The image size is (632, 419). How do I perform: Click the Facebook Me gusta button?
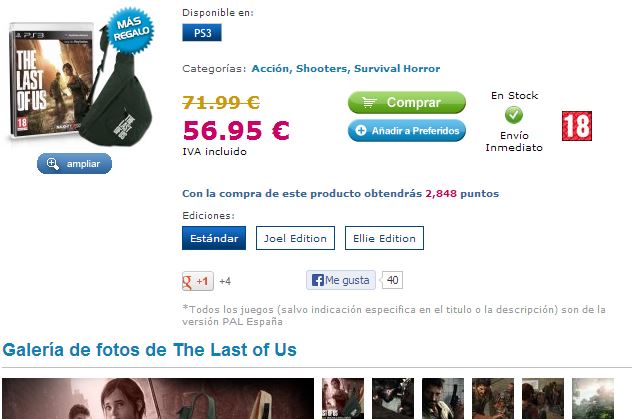(x=341, y=280)
